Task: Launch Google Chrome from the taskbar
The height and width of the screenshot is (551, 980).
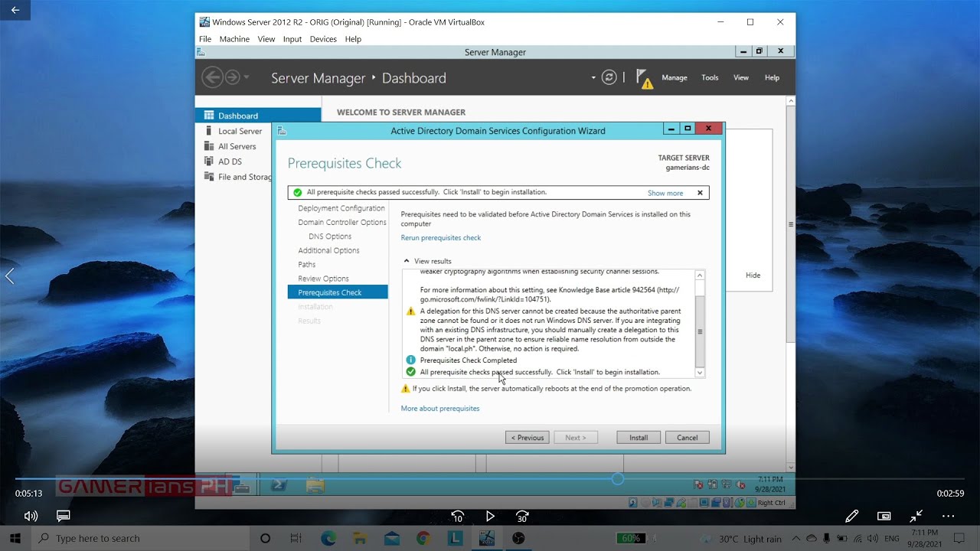Action: coord(423,538)
